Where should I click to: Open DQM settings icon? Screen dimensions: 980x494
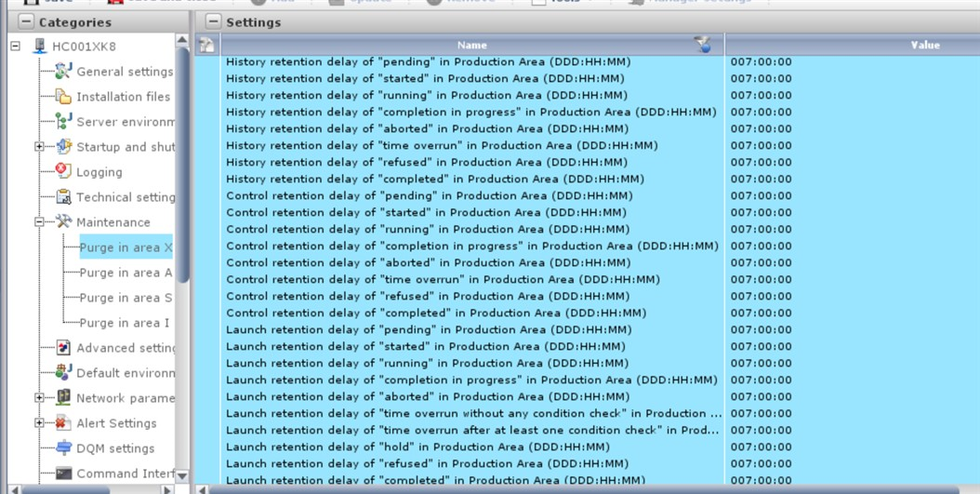(x=63, y=447)
